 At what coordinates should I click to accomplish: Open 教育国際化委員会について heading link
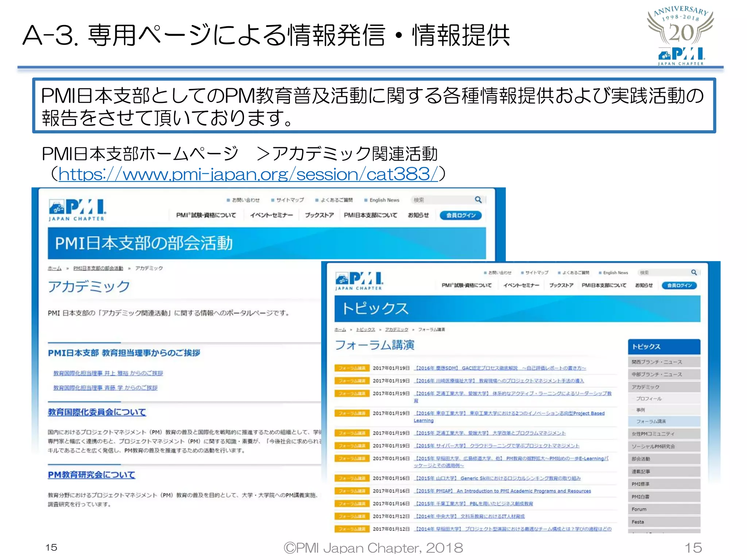pos(97,412)
